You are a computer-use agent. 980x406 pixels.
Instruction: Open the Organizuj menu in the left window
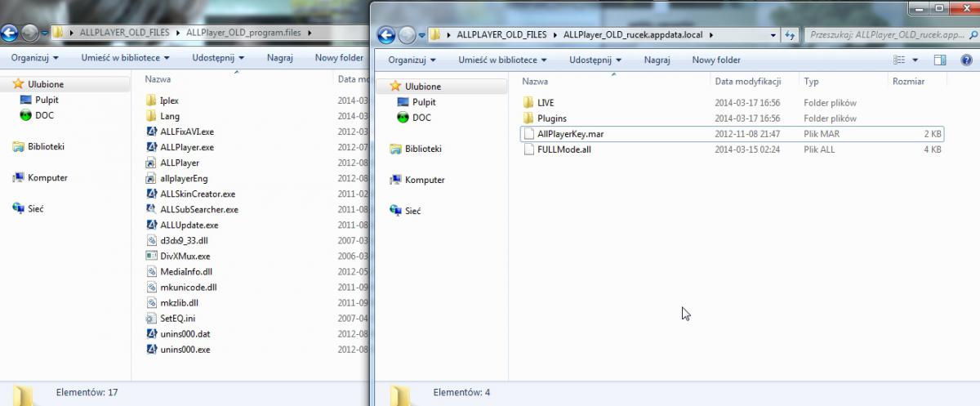pos(35,58)
